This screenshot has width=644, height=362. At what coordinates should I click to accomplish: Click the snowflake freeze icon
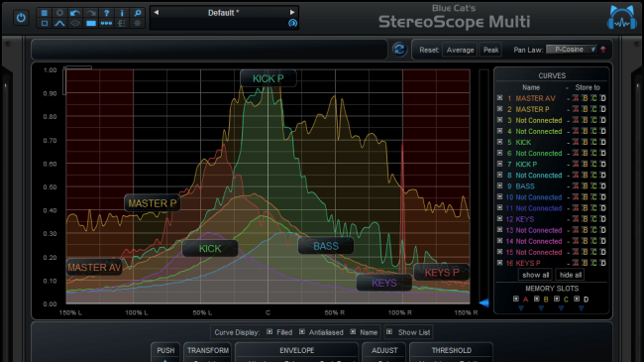138,24
